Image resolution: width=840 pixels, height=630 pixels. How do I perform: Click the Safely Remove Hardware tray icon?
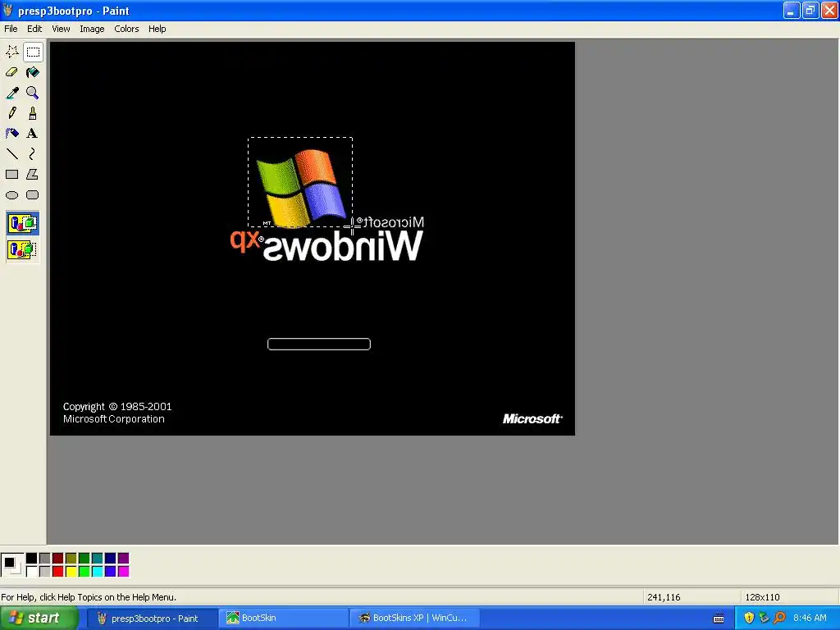point(764,619)
